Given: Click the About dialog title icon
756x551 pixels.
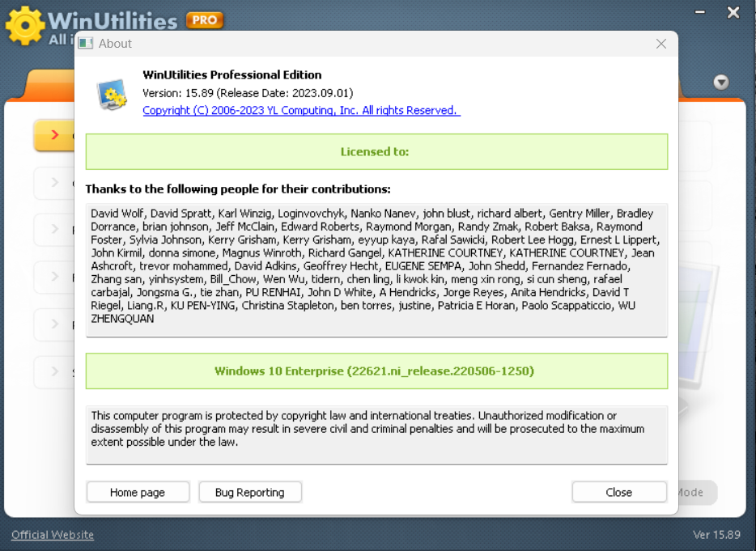Looking at the screenshot, I should pos(86,44).
